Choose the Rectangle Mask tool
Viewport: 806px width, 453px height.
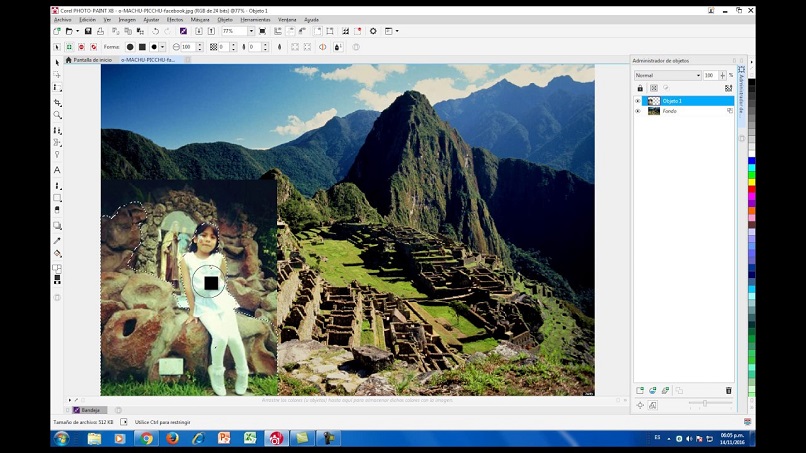[57, 88]
